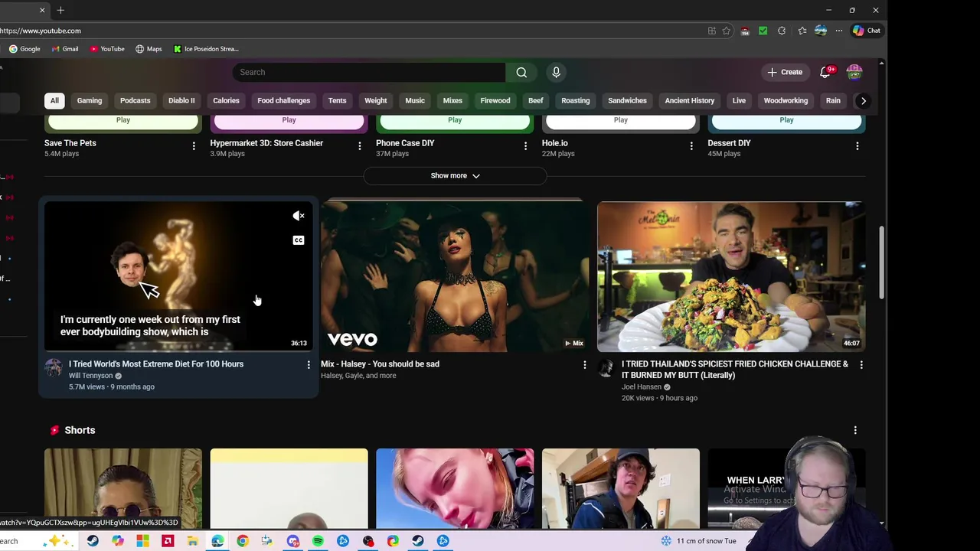
Task: Open options for Halsey mix
Action: [x=585, y=365]
